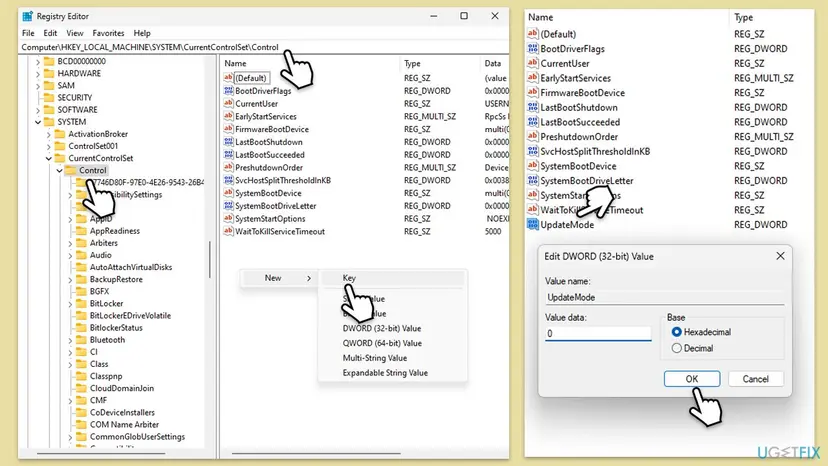
Task: Click the ControlSet001 folder icon
Action: pyautogui.click(x=60, y=146)
